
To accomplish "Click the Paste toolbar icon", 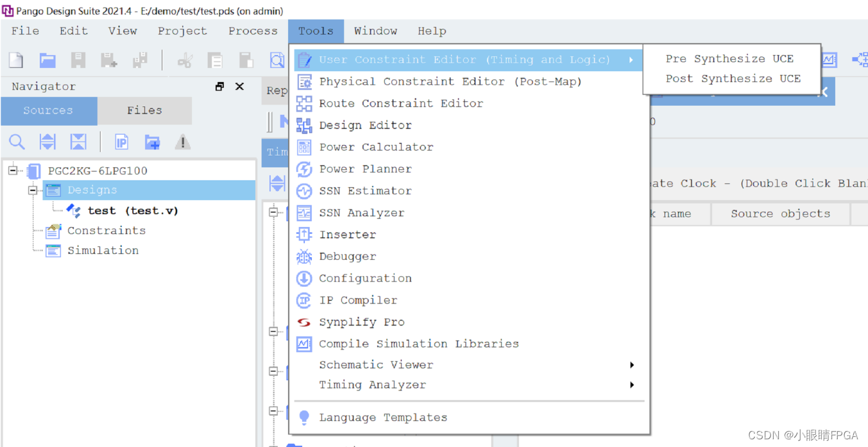I will [x=246, y=60].
